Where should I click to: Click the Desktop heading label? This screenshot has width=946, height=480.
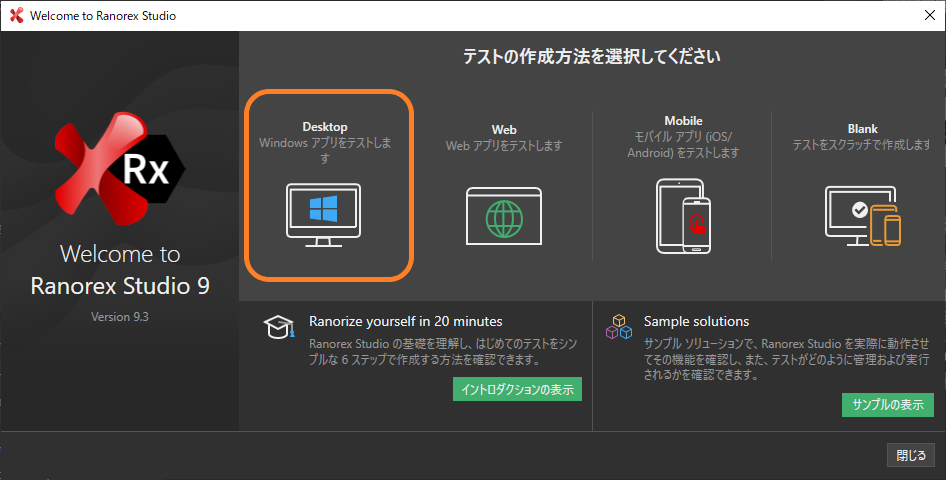[x=325, y=127]
